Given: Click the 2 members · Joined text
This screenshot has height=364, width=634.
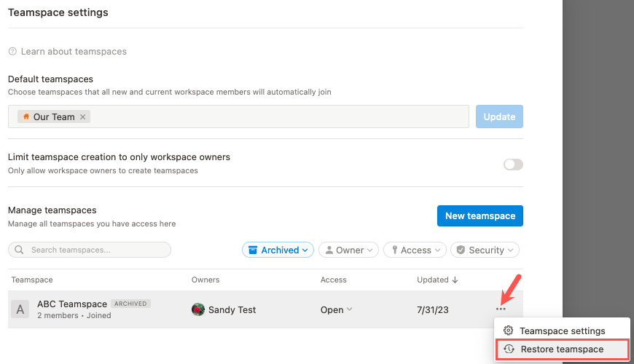Looking at the screenshot, I should pos(74,315).
